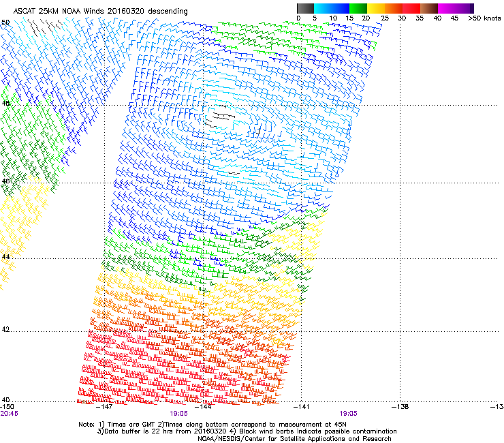Click the purple time stamp '19:06'
Image resolution: width=504 pixels, height=443 pixels.
(x=178, y=414)
